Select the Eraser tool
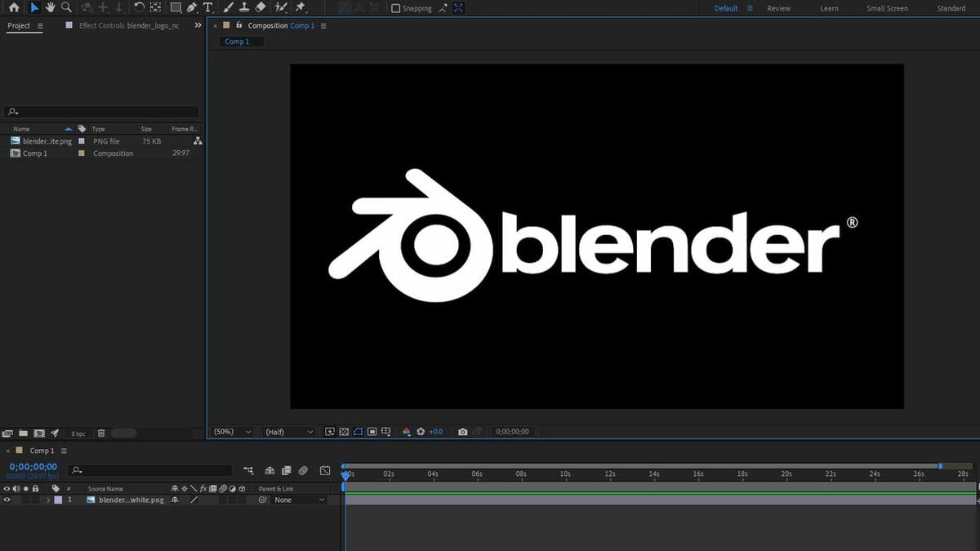Screen dimensions: 980x551 [260, 7]
